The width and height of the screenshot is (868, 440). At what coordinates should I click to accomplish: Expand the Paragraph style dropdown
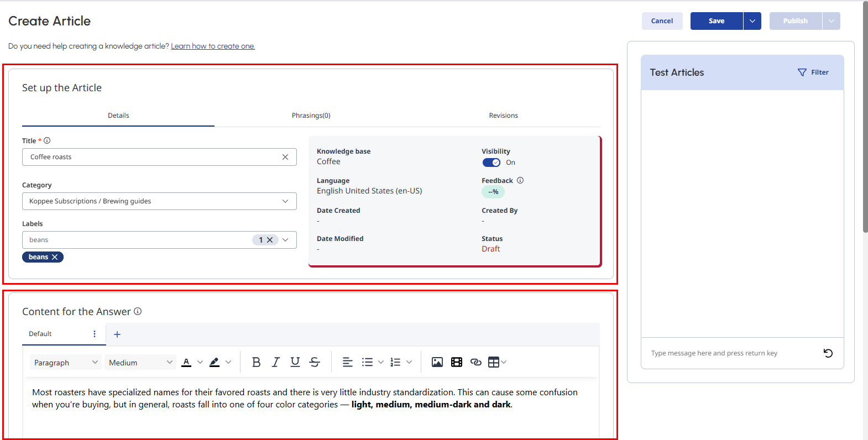65,363
